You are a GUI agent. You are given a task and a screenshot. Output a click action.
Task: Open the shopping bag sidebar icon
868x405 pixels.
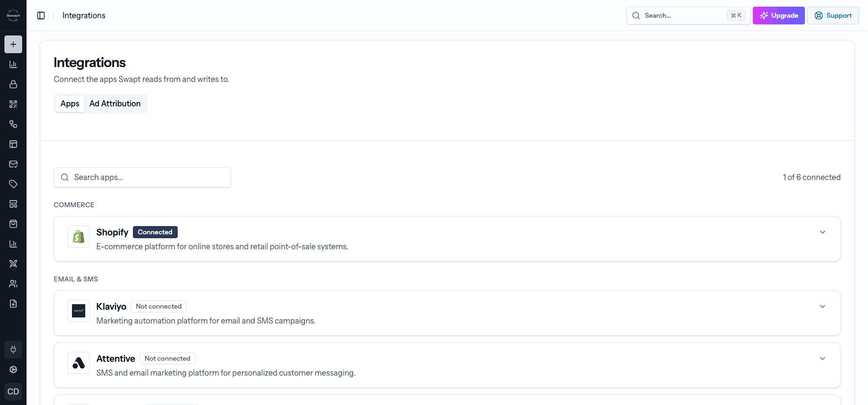(x=13, y=224)
